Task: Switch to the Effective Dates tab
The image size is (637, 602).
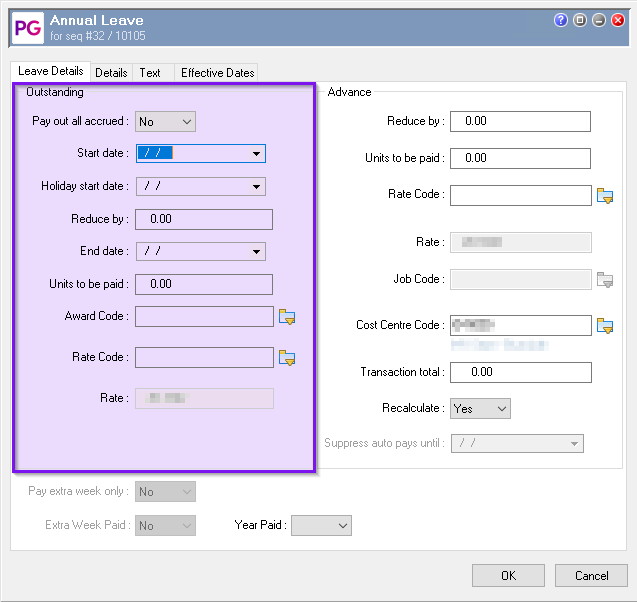Action: [x=218, y=73]
